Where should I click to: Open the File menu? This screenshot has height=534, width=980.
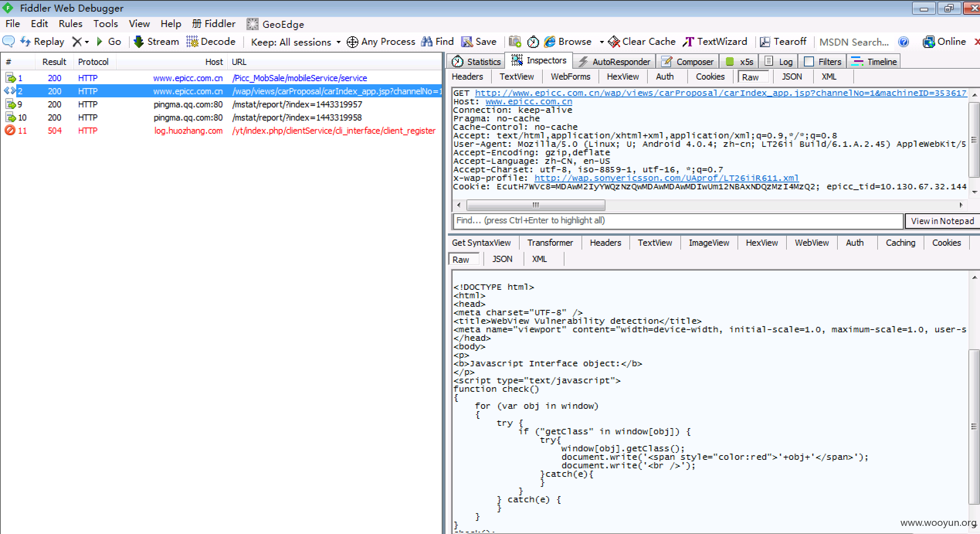[x=13, y=24]
